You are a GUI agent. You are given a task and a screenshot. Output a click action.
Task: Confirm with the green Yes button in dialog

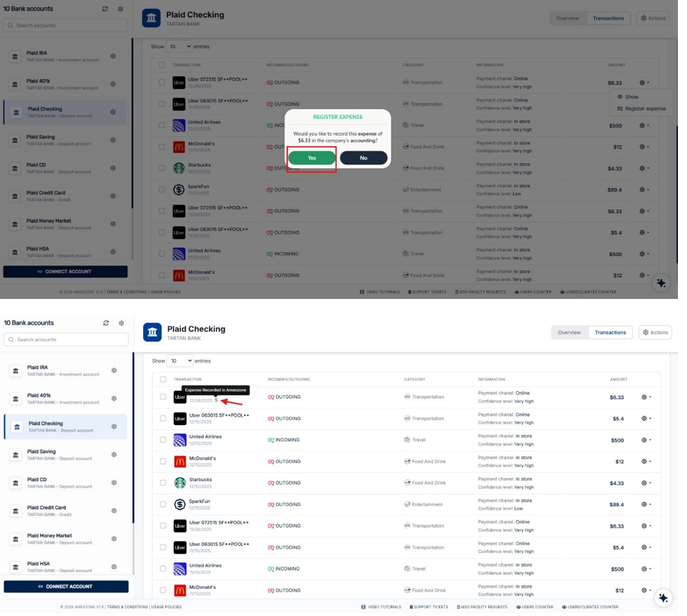[312, 158]
